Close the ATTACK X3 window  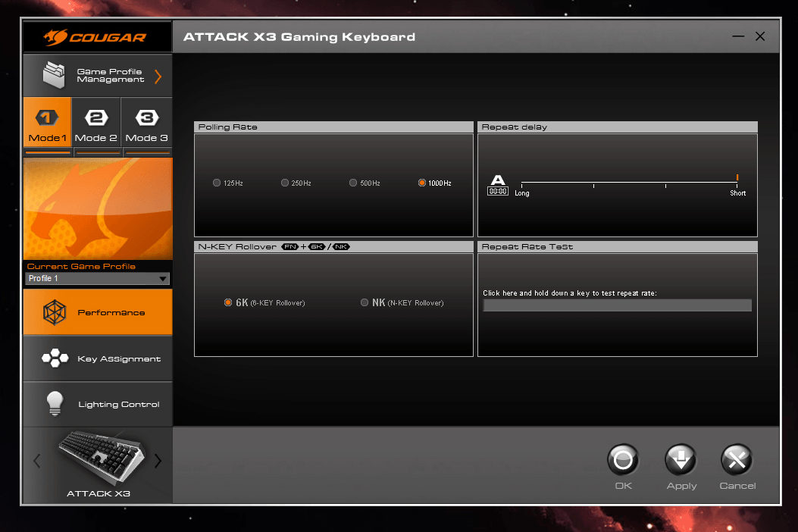click(760, 36)
